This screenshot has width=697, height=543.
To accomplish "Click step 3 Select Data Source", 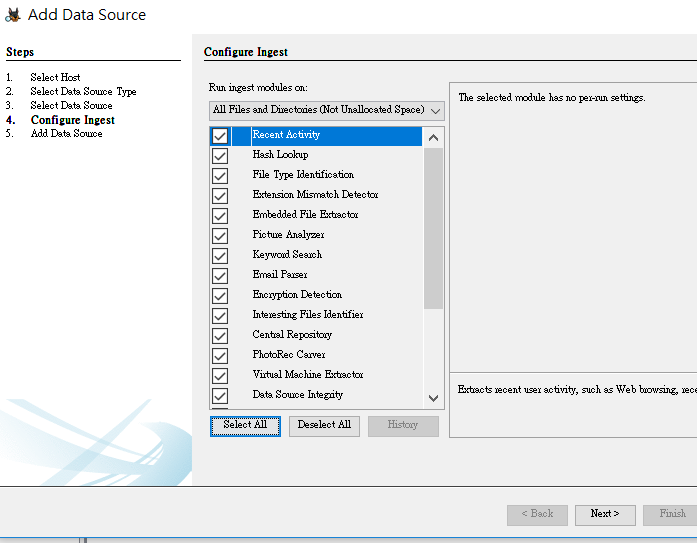I will coord(71,106).
